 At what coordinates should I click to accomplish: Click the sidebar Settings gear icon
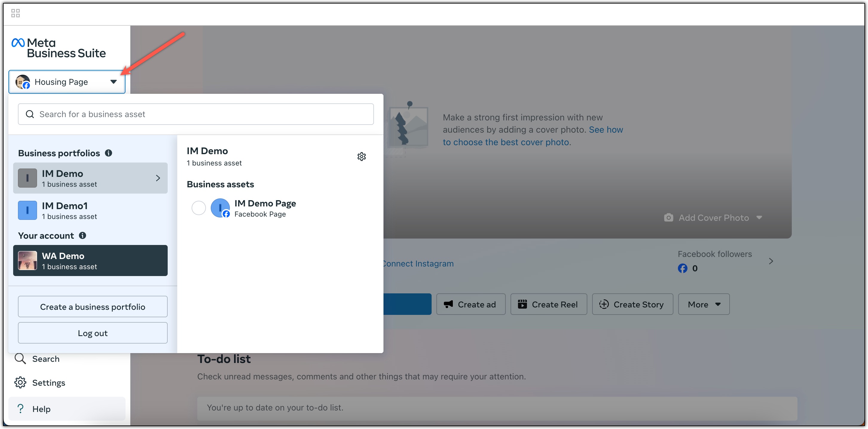[x=20, y=383]
